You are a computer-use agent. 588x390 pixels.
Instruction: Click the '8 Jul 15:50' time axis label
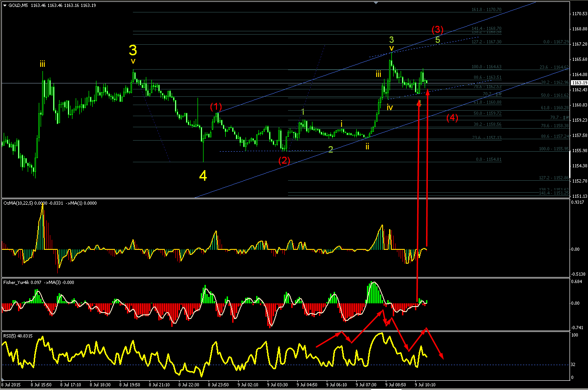(41, 384)
